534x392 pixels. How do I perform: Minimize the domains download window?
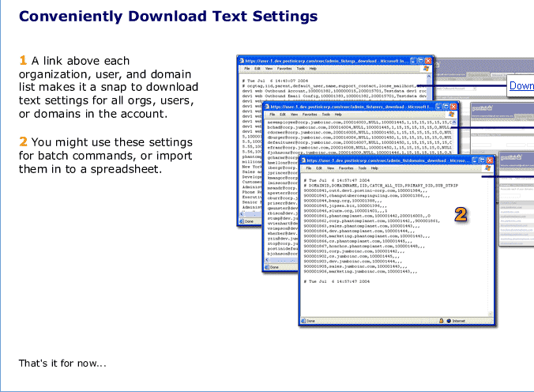click(475, 160)
